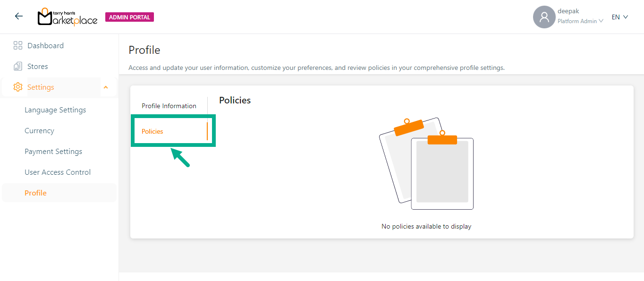Click the Marketplace logo

coord(68,17)
